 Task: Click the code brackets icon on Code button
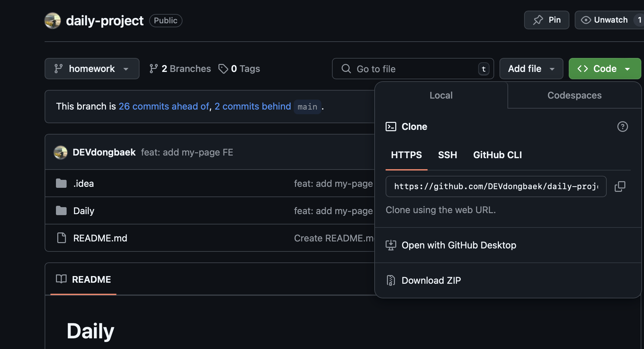pyautogui.click(x=583, y=69)
